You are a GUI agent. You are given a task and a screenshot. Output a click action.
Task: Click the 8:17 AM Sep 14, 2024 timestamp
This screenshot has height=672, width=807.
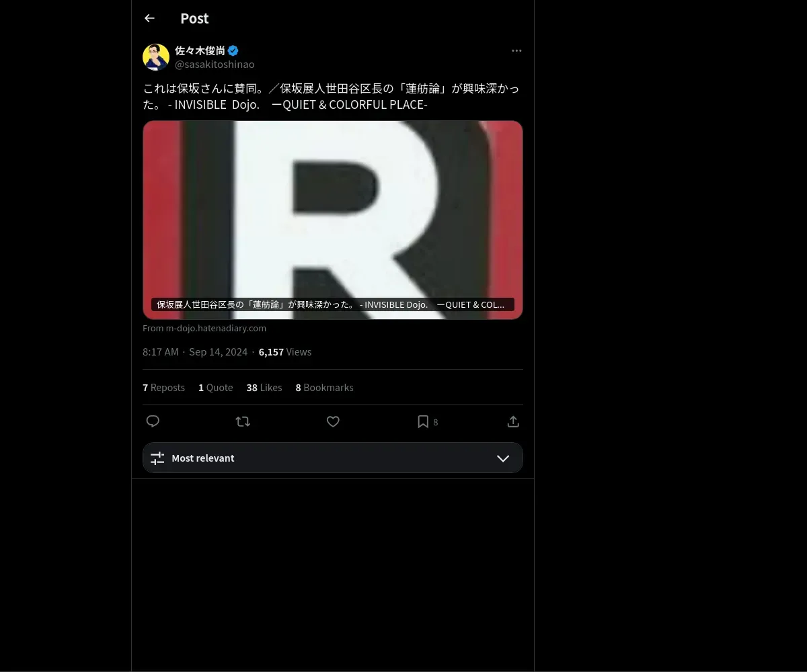click(194, 352)
